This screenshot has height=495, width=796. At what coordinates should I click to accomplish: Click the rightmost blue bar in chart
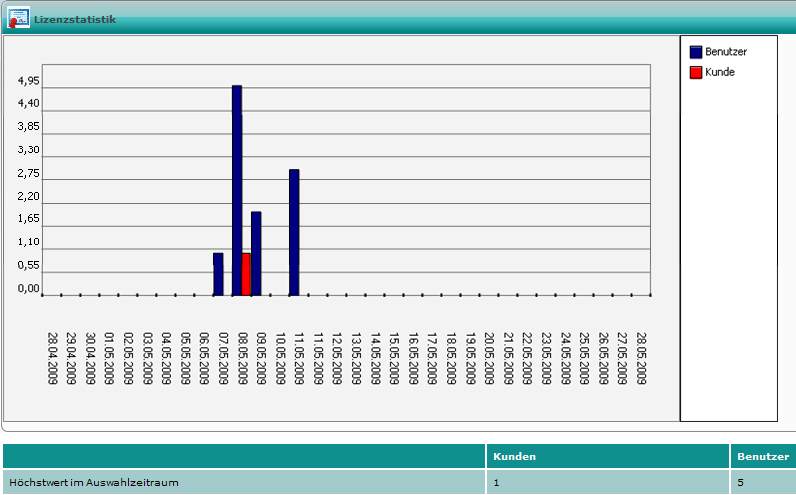[294, 232]
